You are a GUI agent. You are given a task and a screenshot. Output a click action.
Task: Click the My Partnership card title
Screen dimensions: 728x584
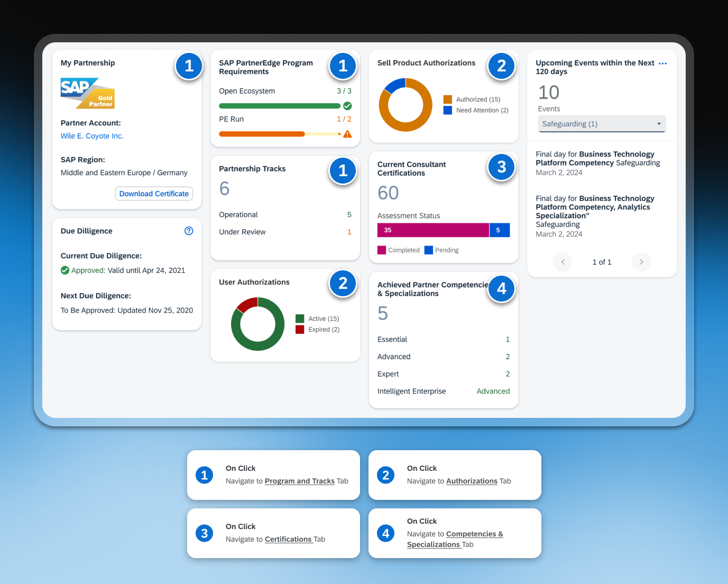[88, 63]
